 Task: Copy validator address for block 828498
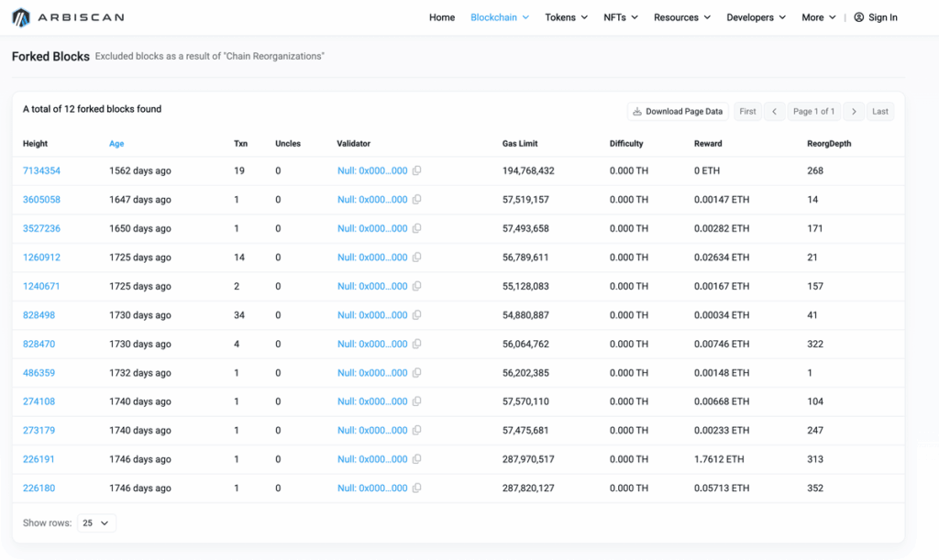tap(417, 314)
